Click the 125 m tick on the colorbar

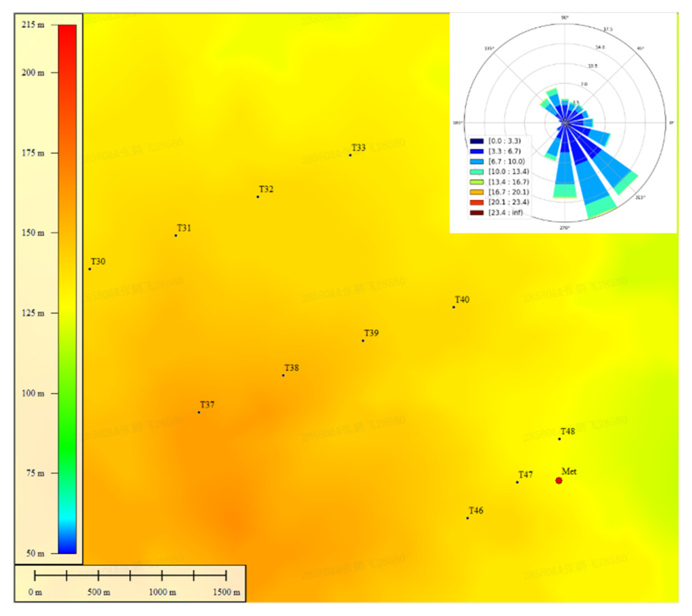coord(54,313)
